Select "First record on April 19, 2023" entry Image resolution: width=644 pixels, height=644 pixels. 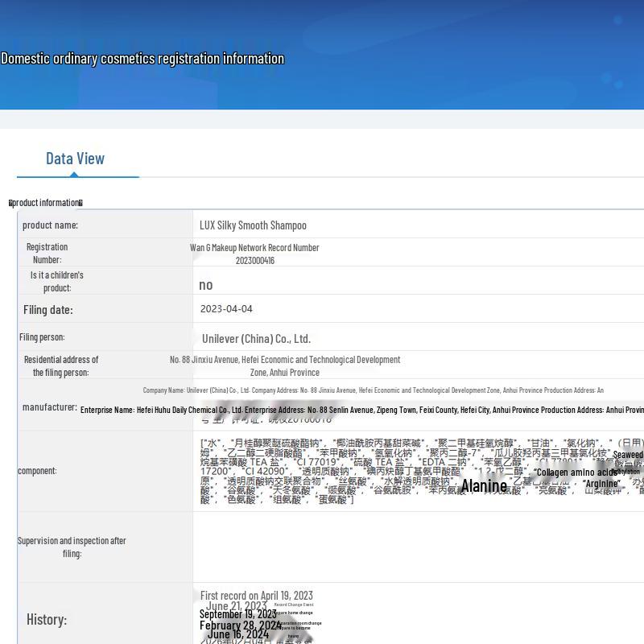click(257, 595)
